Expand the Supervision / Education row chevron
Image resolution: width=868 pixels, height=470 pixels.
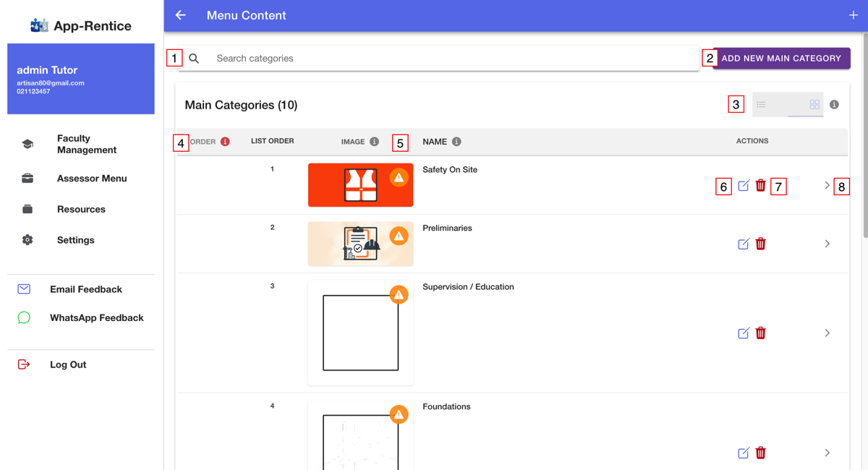[827, 333]
